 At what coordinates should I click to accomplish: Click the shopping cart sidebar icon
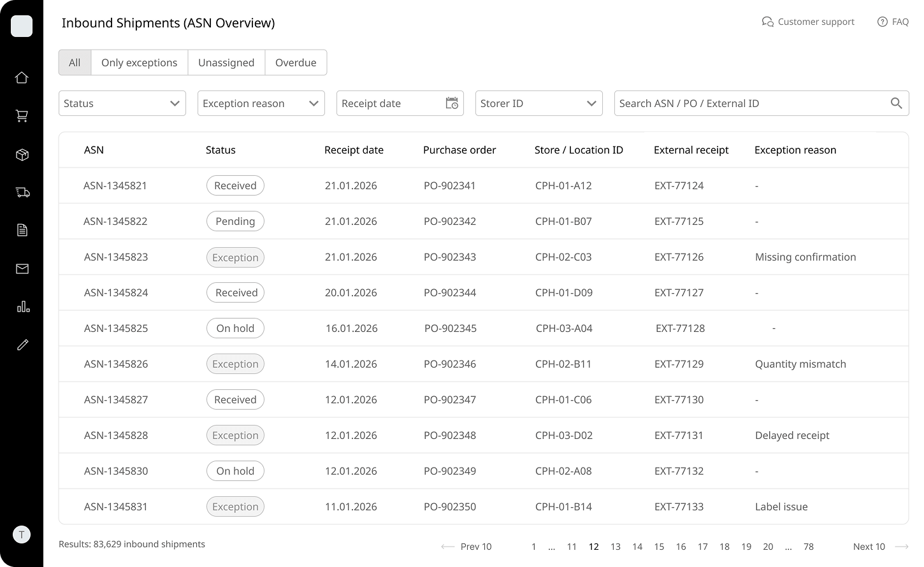tap(22, 116)
